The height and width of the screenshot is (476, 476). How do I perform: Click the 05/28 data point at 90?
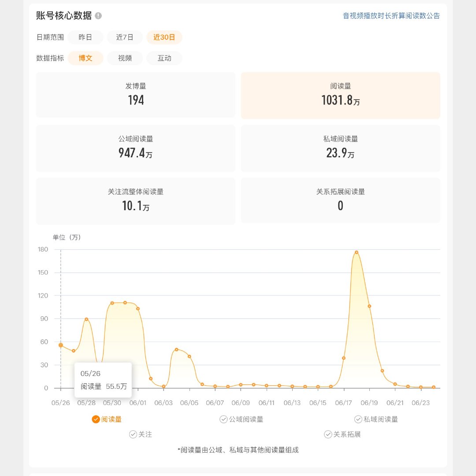[x=86, y=319]
